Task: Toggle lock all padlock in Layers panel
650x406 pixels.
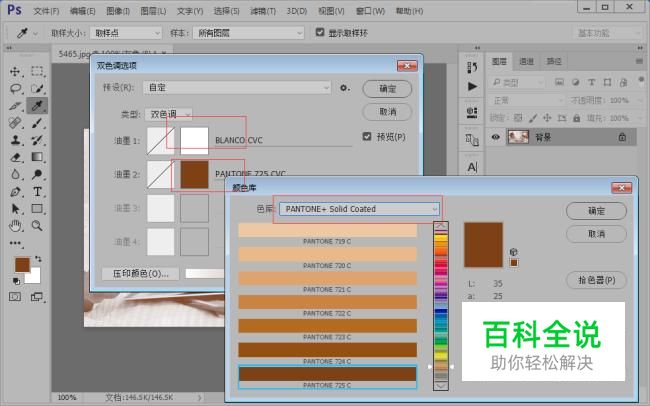Action: pos(577,118)
